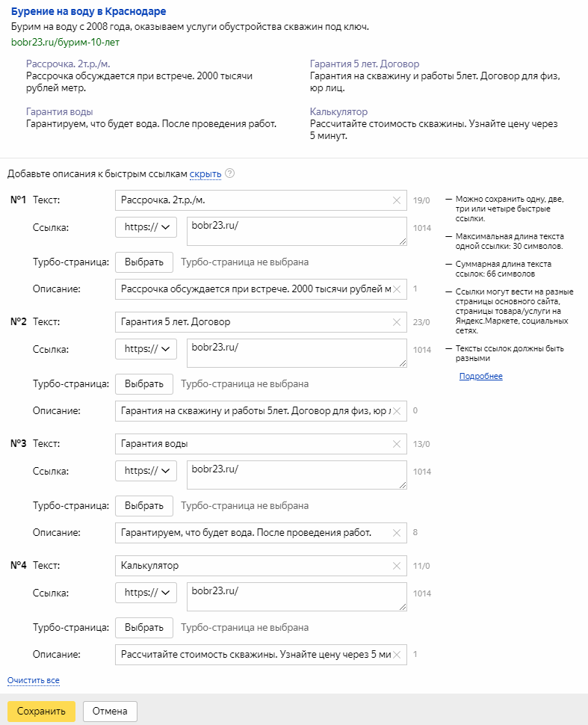Choose turbo page for link №1
This screenshot has height=725, width=588.
[x=144, y=262]
